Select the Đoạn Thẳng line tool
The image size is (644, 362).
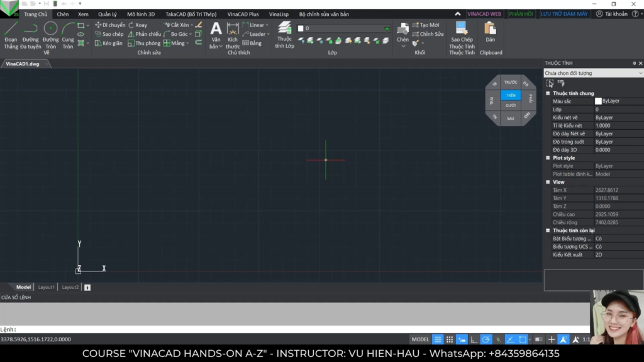[x=11, y=35]
